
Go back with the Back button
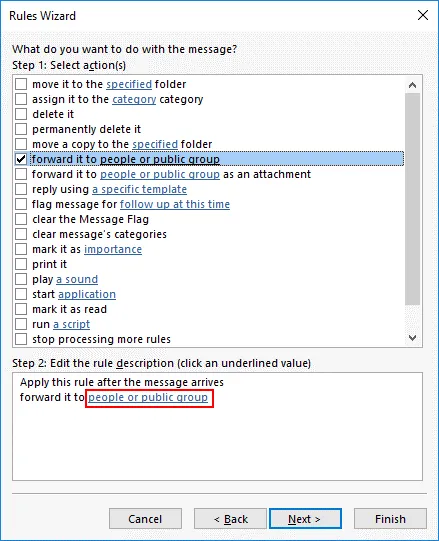click(230, 519)
